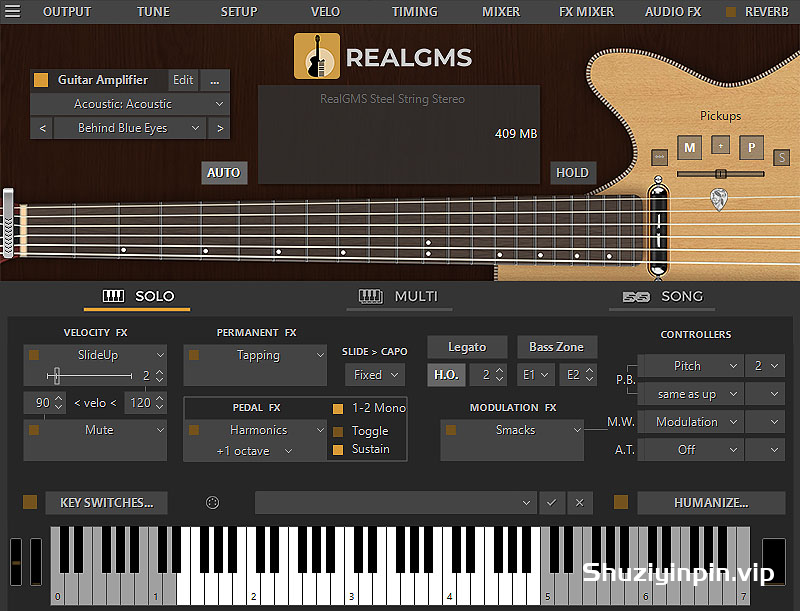Viewport: 800px width, 611px height.
Task: Click the HOLD button
Action: 572,173
